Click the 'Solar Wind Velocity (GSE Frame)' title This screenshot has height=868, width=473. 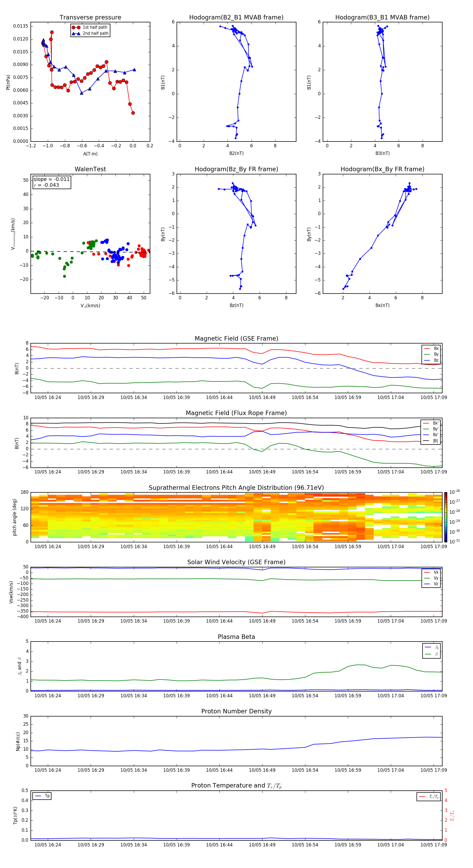236,562
